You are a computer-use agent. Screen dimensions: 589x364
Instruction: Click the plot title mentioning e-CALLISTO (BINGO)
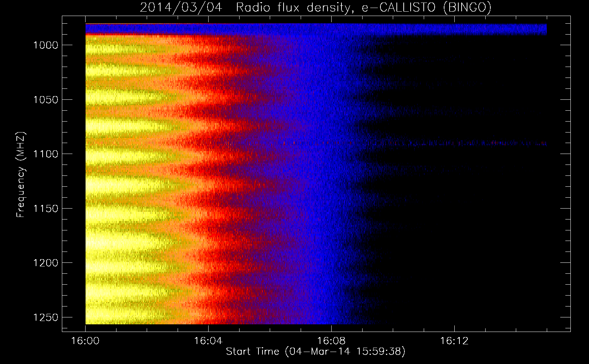[316, 7]
